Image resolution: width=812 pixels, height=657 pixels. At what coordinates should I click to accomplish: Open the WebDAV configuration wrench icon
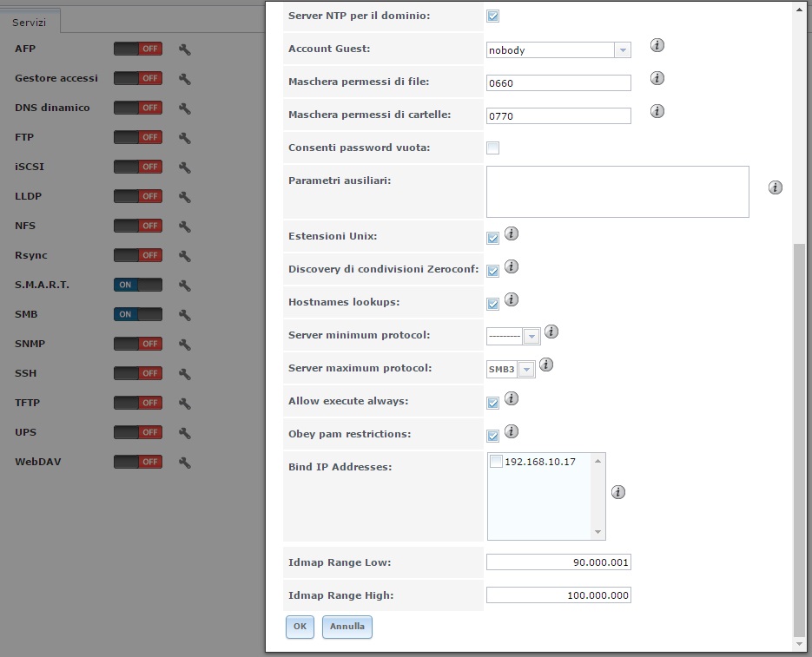185,463
